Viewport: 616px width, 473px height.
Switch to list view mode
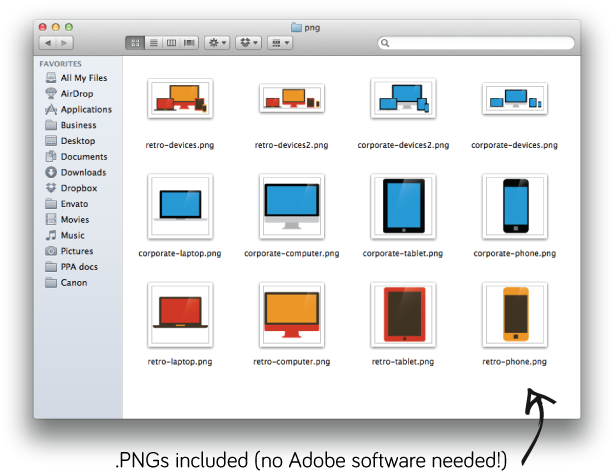pyautogui.click(x=153, y=43)
